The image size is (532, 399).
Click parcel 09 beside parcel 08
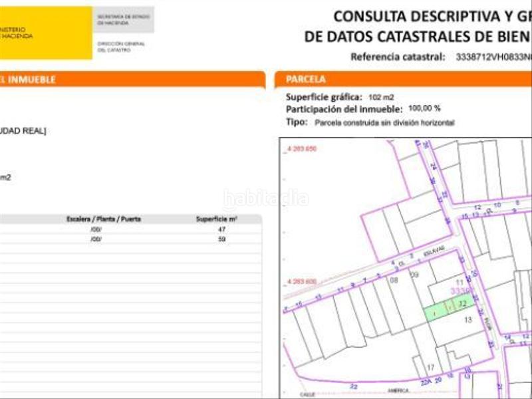(x=414, y=275)
